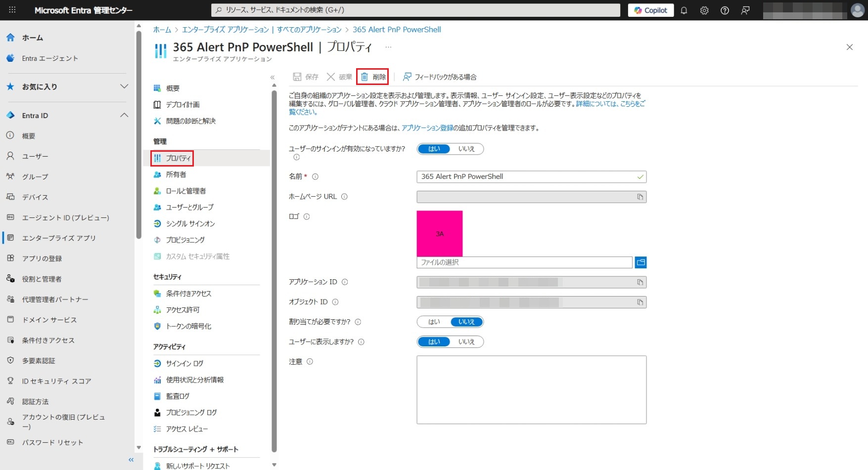The width and height of the screenshot is (868, 470).
Task: Click the 名前 name input field
Action: [527, 176]
